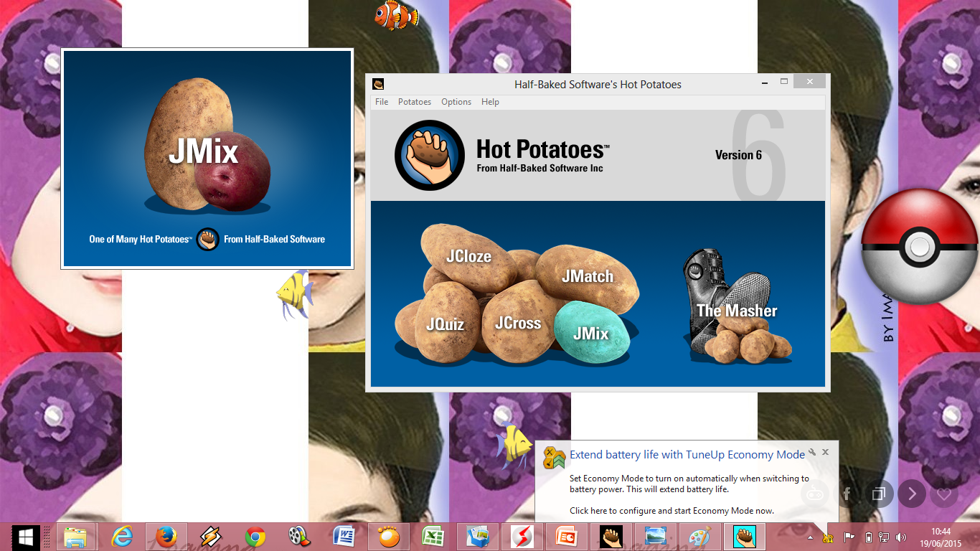Launch the JMatch potato
Image resolution: width=980 pixels, height=551 pixels.
[x=588, y=276]
